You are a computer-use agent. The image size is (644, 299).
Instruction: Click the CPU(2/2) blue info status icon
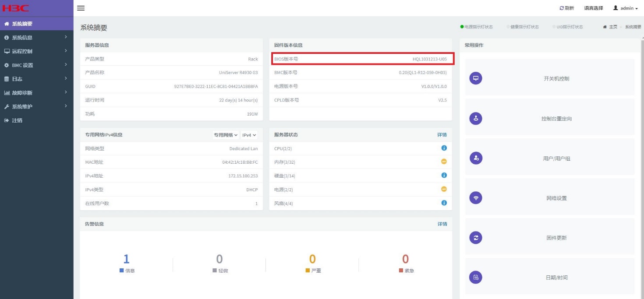(x=444, y=148)
